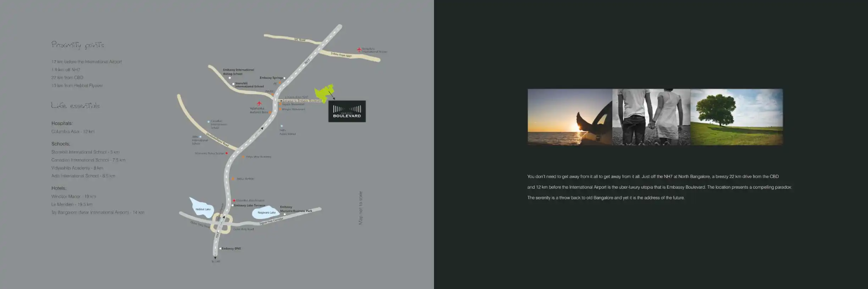Screen dimensions: 868x289
Task: Select the couple holding hands photo
Action: 651,117
